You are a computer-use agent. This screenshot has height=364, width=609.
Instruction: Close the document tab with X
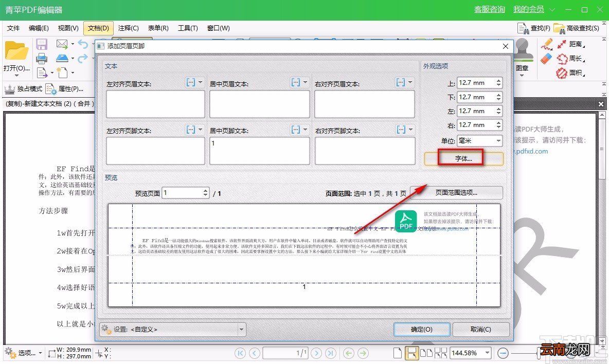coord(601,104)
